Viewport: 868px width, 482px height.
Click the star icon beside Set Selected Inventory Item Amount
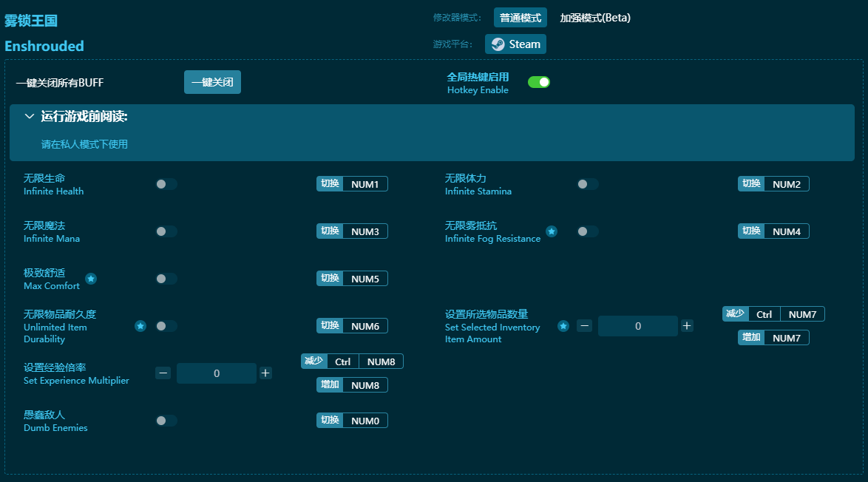(x=563, y=326)
